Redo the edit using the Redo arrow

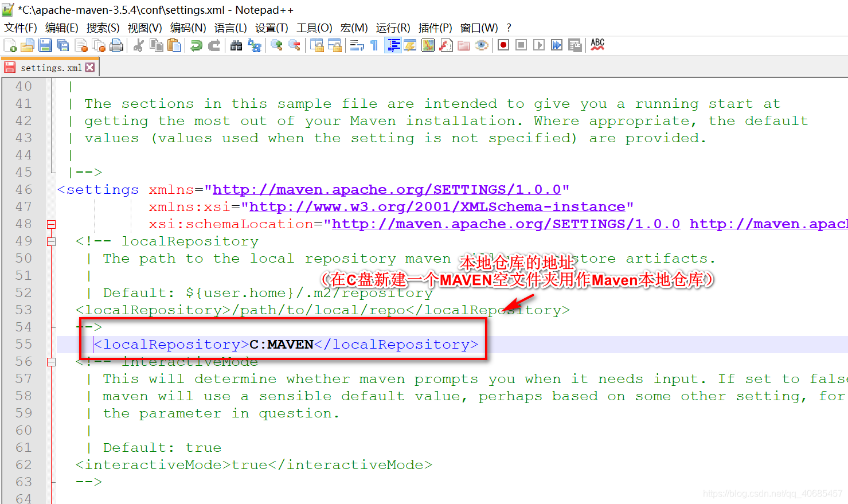click(214, 45)
